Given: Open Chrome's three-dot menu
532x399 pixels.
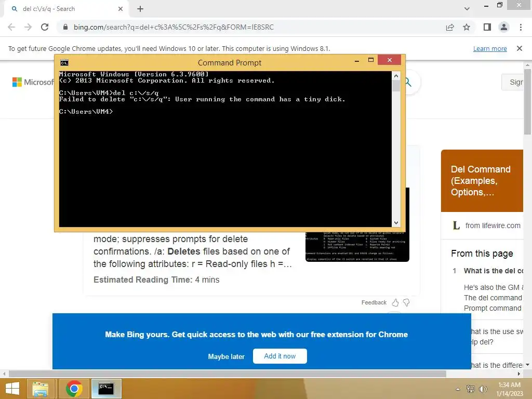Looking at the screenshot, I should point(521,27).
